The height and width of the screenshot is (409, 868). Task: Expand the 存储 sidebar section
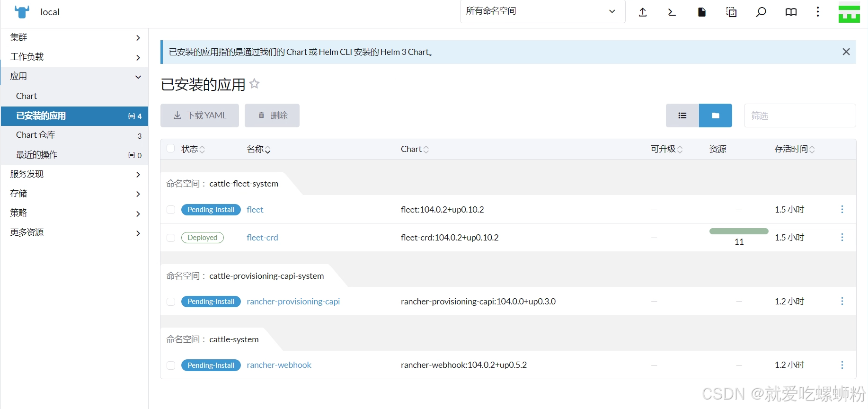(x=74, y=194)
